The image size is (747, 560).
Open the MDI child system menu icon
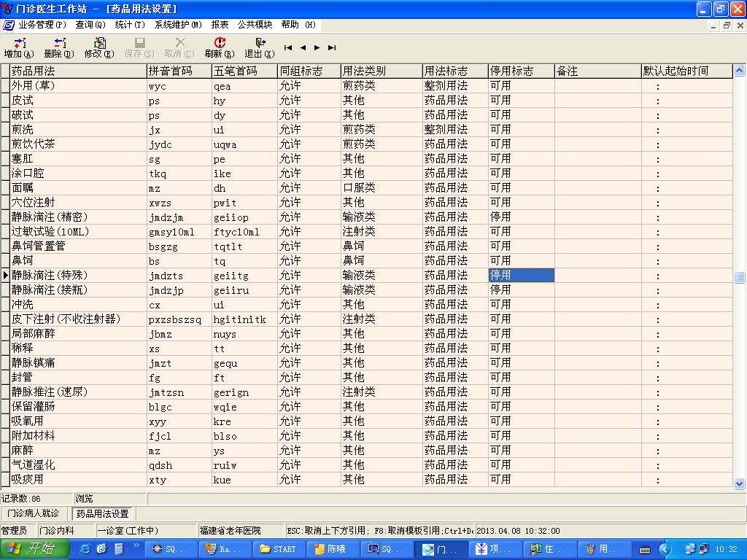(9, 25)
